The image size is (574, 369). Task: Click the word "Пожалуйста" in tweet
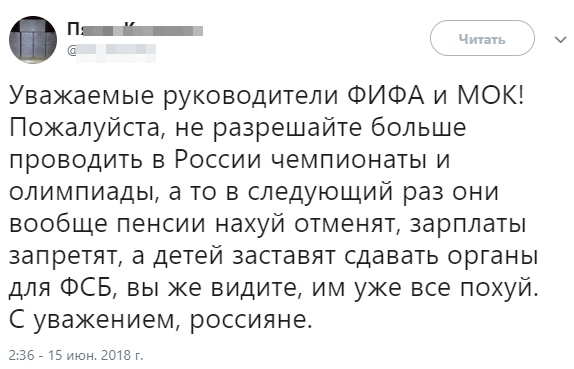pos(87,129)
